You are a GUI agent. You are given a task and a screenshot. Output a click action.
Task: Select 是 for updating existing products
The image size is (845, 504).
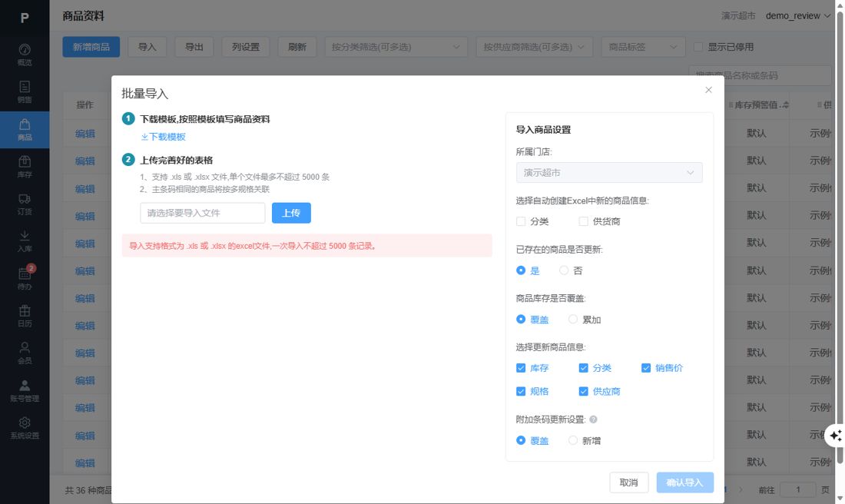[521, 270]
